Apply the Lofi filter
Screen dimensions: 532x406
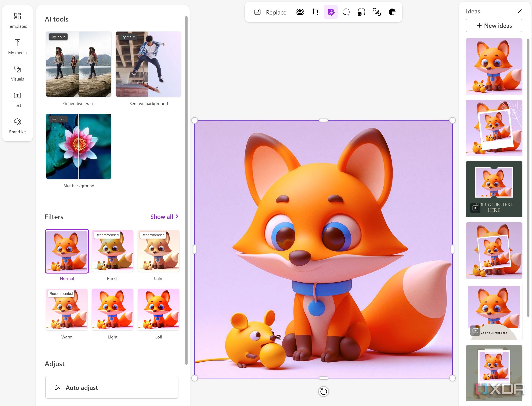158,310
